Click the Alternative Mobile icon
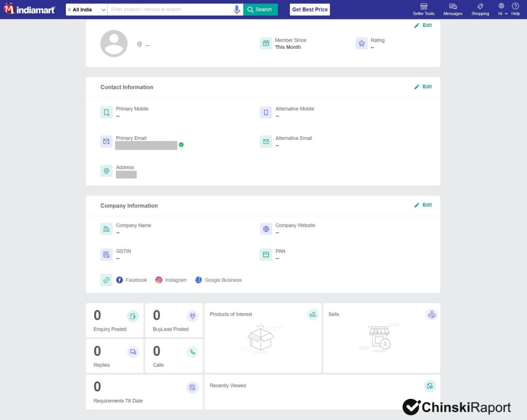The width and height of the screenshot is (527, 420). (x=266, y=112)
